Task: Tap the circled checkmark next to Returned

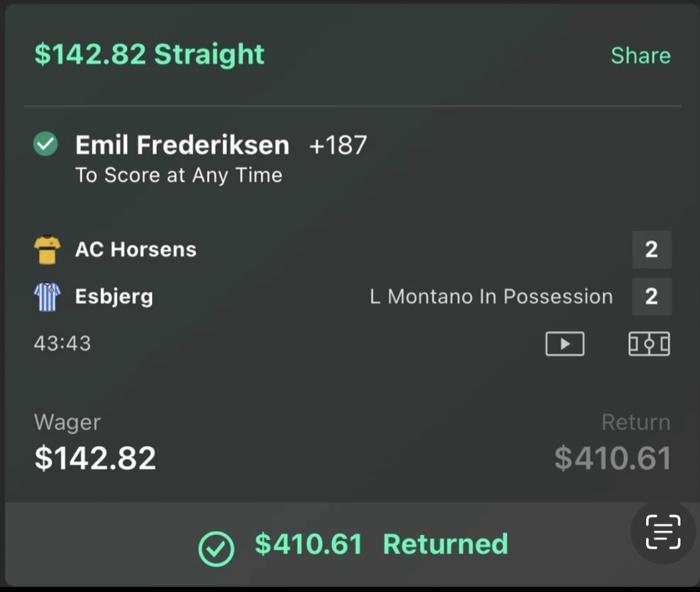Action: [216, 549]
